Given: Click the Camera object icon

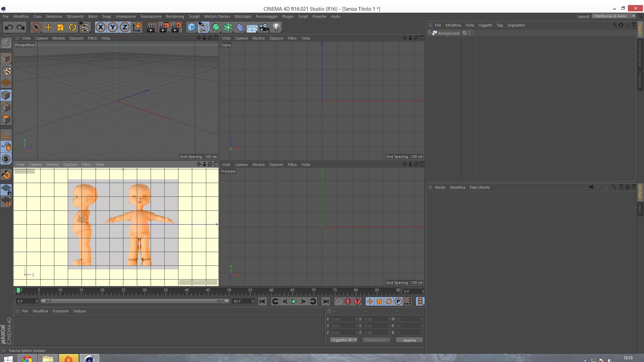Looking at the screenshot, I should click(264, 27).
